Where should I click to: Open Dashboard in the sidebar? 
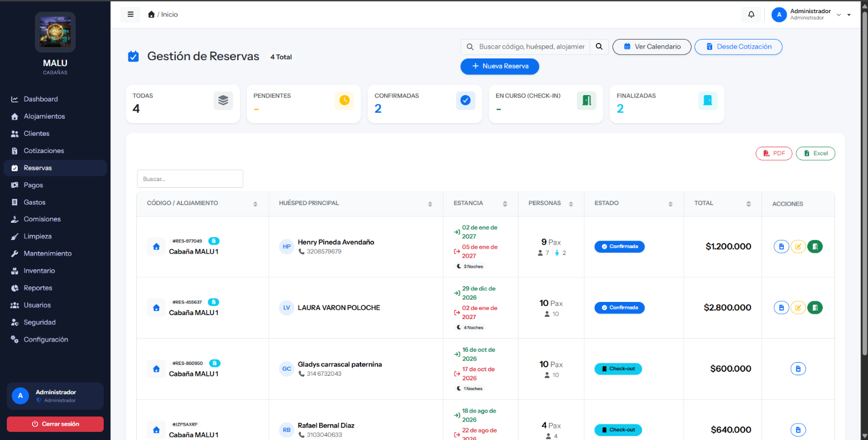point(55,99)
